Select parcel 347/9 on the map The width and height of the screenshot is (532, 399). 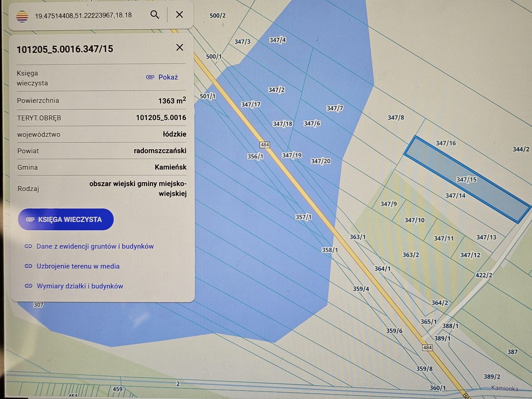coord(389,204)
